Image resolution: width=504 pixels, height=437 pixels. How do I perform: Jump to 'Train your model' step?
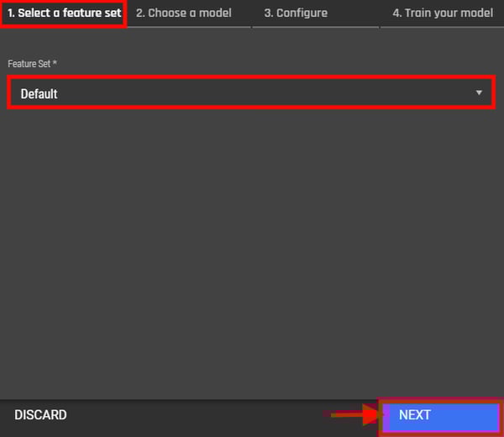[x=443, y=13]
